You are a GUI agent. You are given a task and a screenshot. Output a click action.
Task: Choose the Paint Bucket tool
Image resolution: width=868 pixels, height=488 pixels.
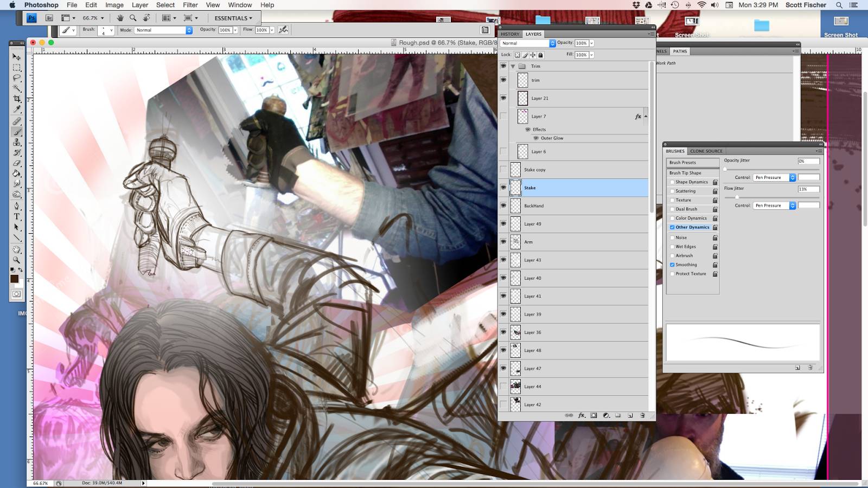(17, 174)
